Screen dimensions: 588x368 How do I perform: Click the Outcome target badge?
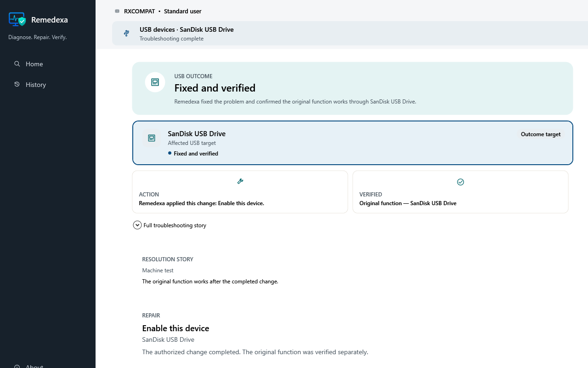[541, 134]
